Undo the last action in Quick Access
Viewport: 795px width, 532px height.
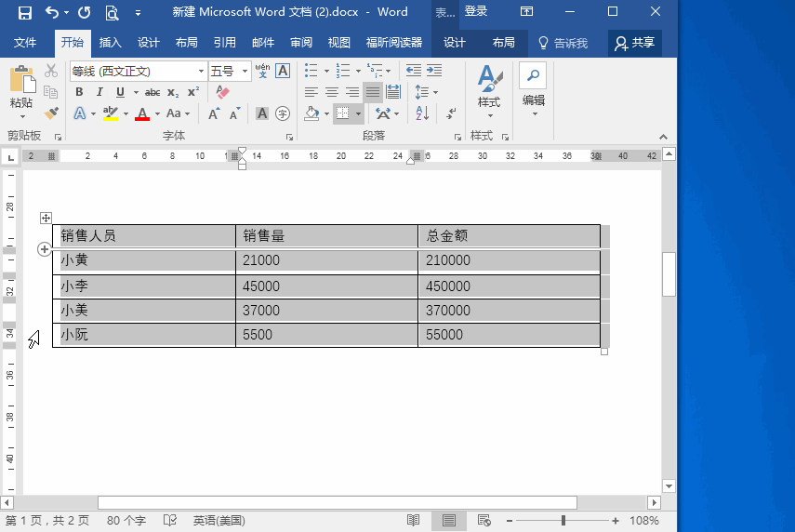pyautogui.click(x=52, y=12)
